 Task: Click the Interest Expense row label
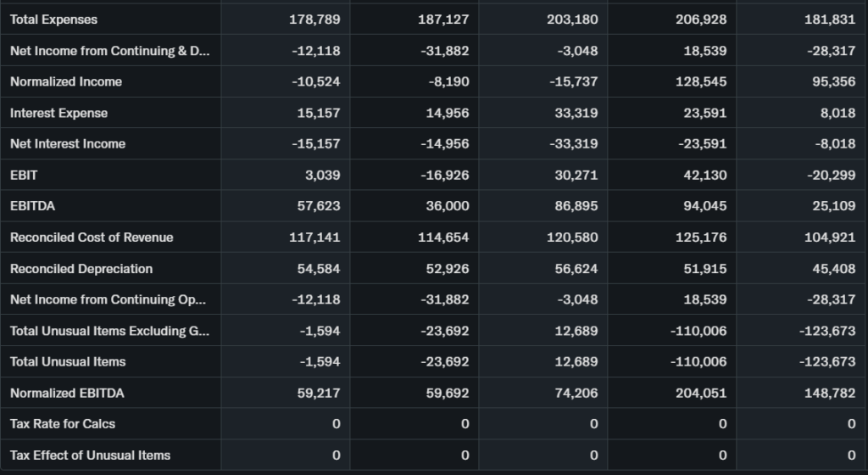tap(58, 113)
